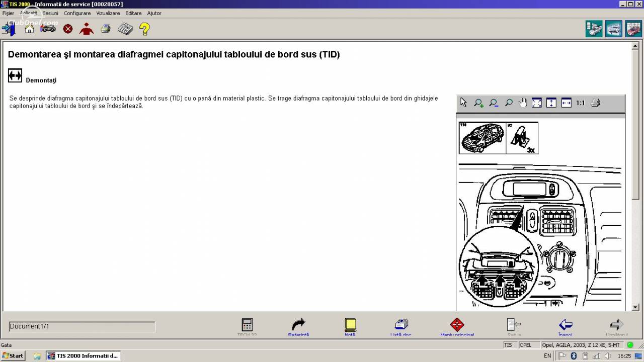Click the 3x clip thumbnail in illustration
Viewport: 644px width, 362px height.
(x=522, y=138)
